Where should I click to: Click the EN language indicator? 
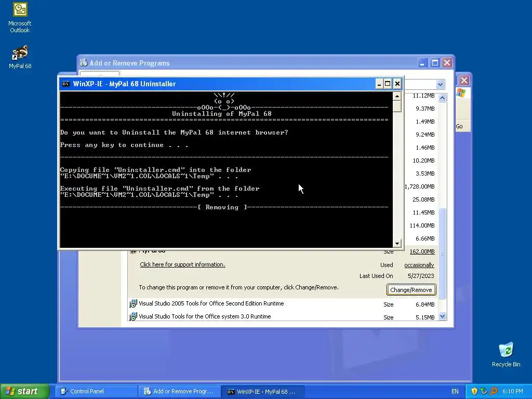[x=455, y=391]
